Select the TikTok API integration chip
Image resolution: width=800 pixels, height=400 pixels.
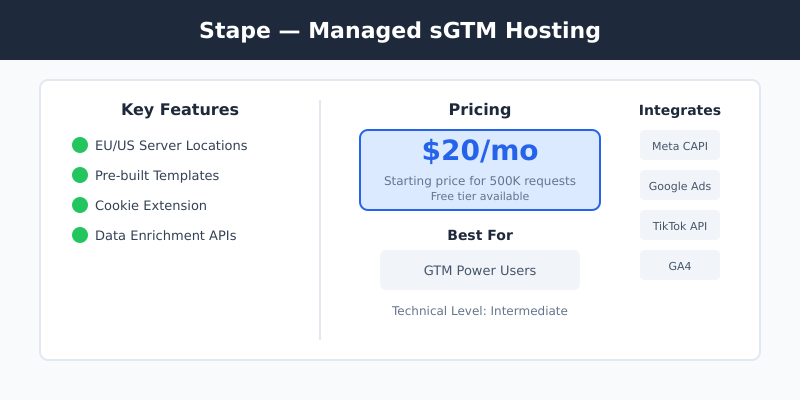(680, 225)
